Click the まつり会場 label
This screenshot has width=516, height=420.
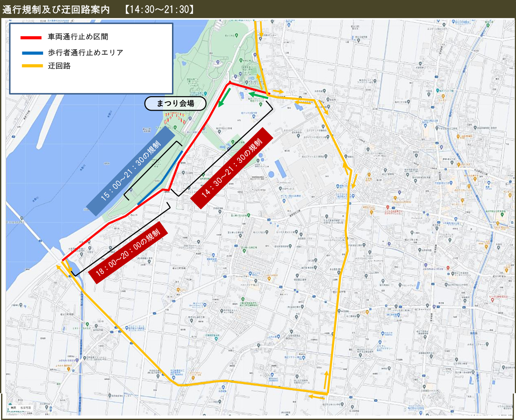tap(175, 103)
